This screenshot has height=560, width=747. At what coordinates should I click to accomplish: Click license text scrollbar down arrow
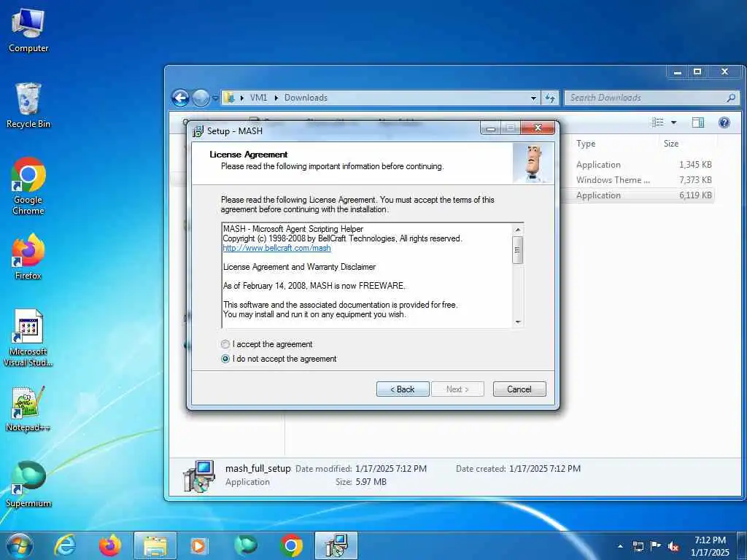tap(518, 322)
